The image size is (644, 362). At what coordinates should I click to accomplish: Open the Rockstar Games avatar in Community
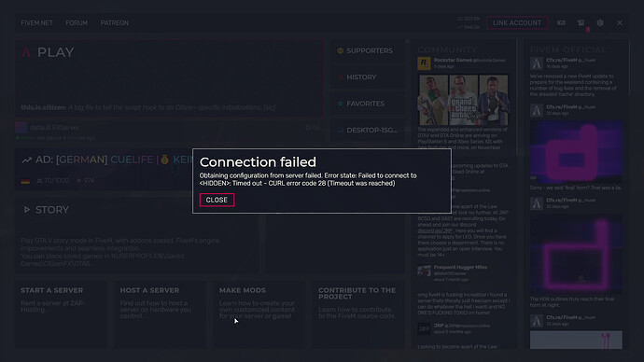424,63
